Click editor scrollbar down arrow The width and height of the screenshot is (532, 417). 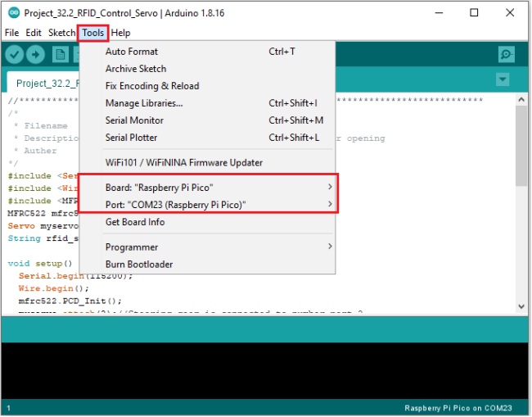(521, 306)
